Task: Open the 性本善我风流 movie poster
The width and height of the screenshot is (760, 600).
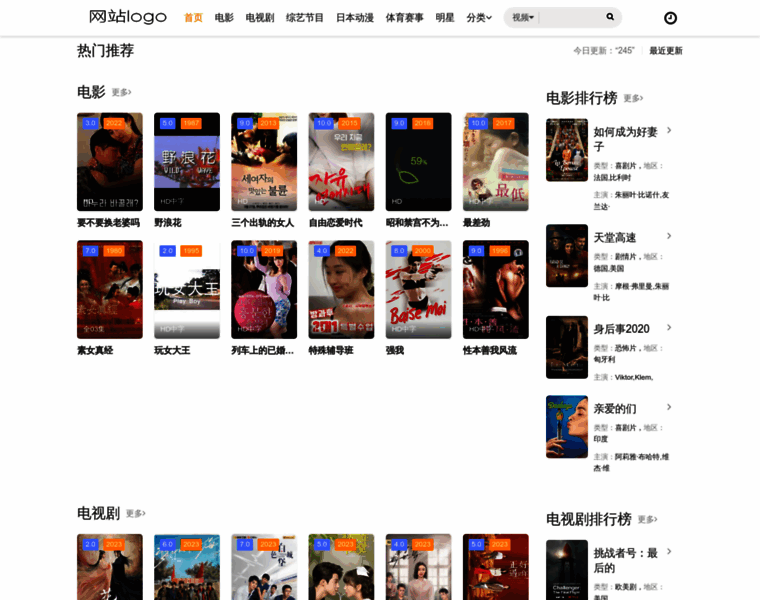Action: tap(496, 289)
